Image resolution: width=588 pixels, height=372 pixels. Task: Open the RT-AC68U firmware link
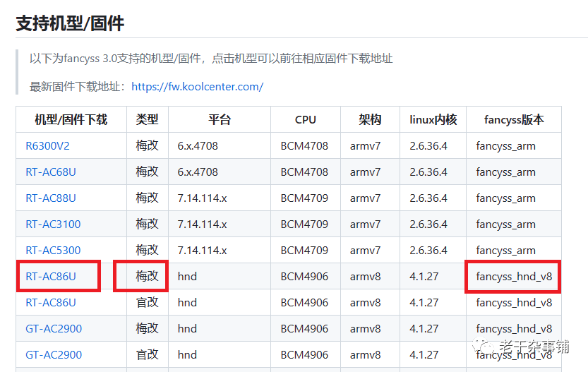pyautogui.click(x=51, y=172)
